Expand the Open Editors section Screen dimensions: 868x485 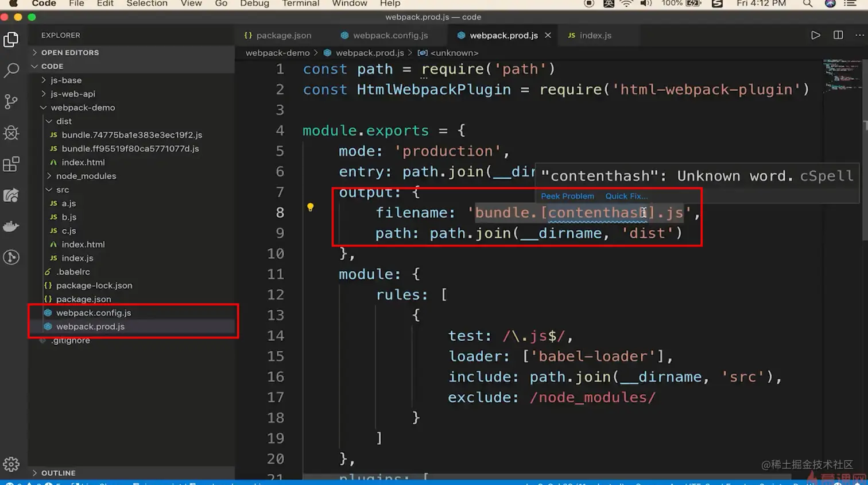(x=131, y=52)
